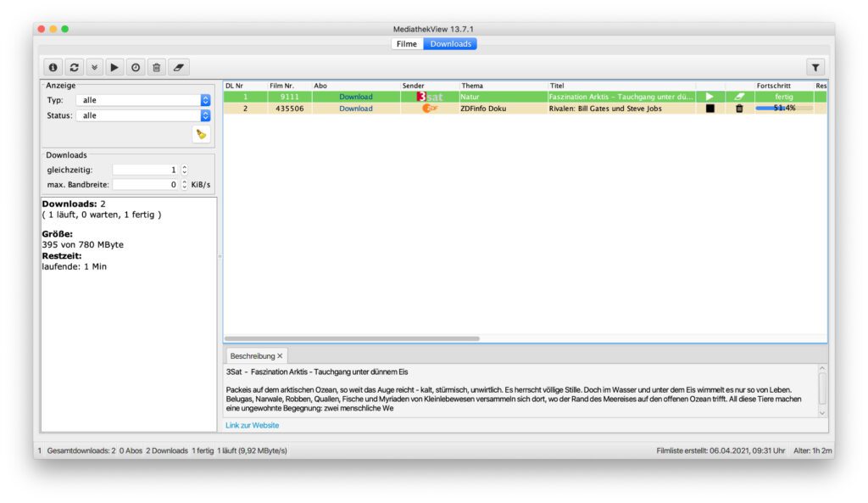
Task: Delete the Rivalen download with row trash icon
Action: (739, 109)
